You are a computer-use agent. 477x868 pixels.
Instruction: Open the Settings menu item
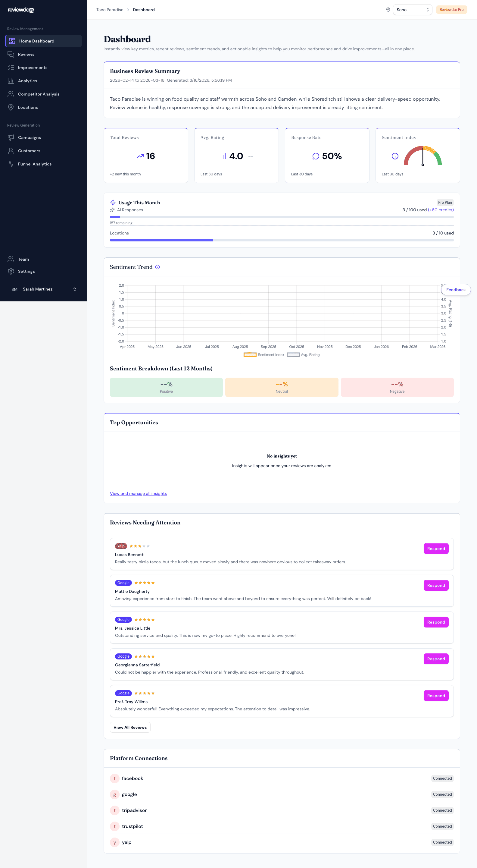(26, 271)
